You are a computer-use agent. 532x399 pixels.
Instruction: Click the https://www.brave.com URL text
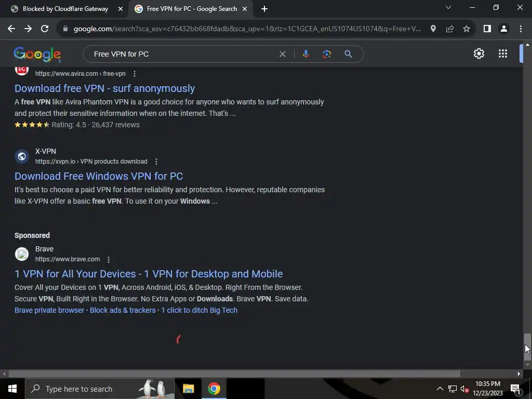[68, 259]
